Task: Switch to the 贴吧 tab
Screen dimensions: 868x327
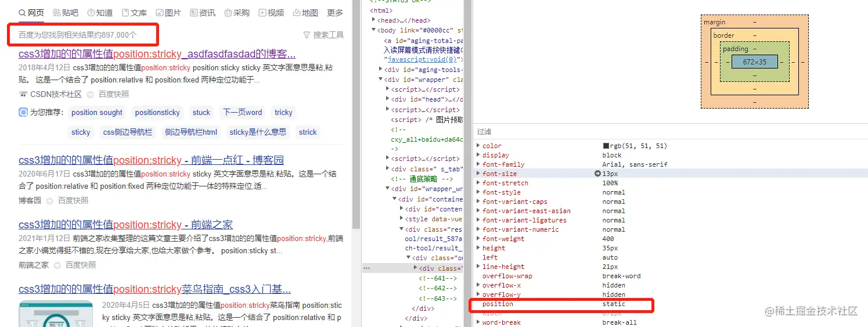Action: click(x=66, y=13)
